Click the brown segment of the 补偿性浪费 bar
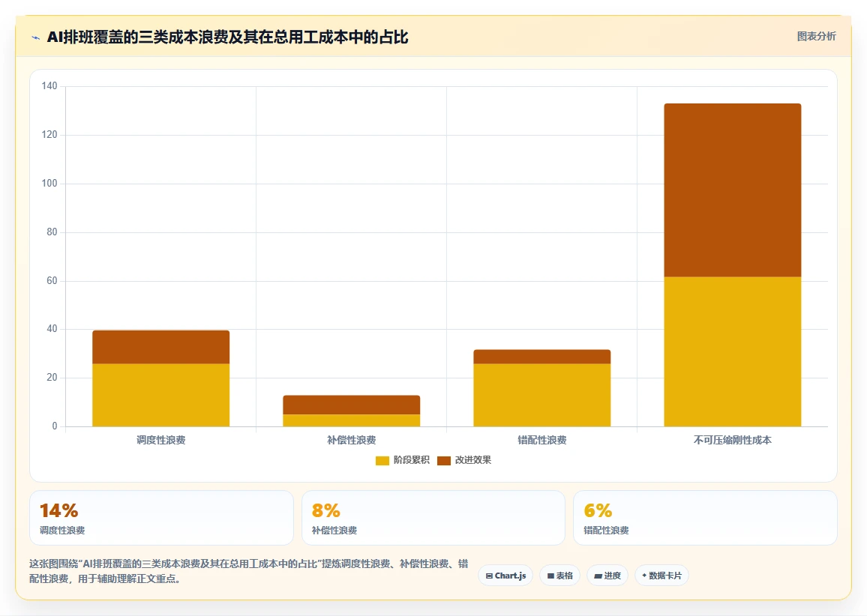 [352, 405]
